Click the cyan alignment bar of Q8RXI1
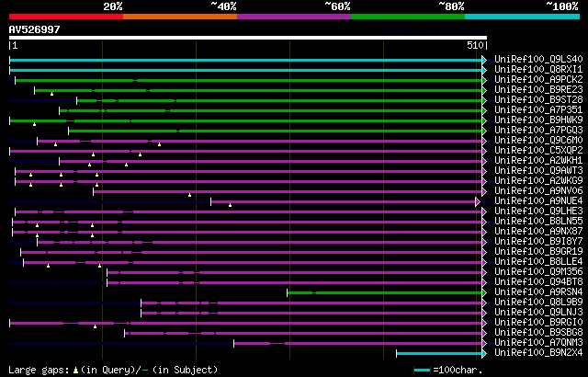Screen dimensions: 588x377 click(x=245, y=70)
